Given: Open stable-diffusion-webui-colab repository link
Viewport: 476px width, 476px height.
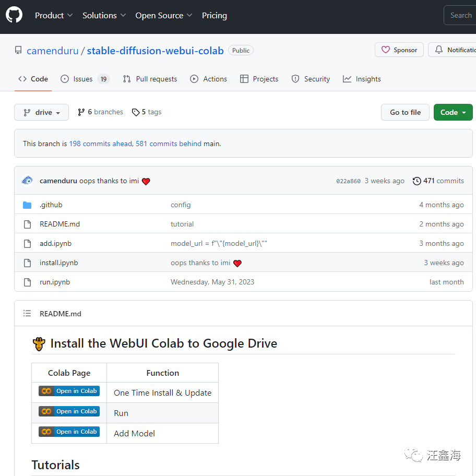Looking at the screenshot, I should tap(155, 51).
